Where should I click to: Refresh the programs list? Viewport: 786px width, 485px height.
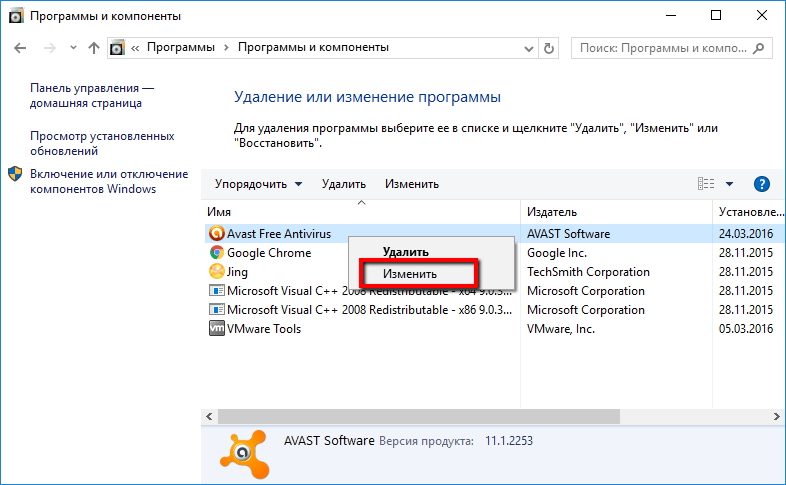point(549,49)
